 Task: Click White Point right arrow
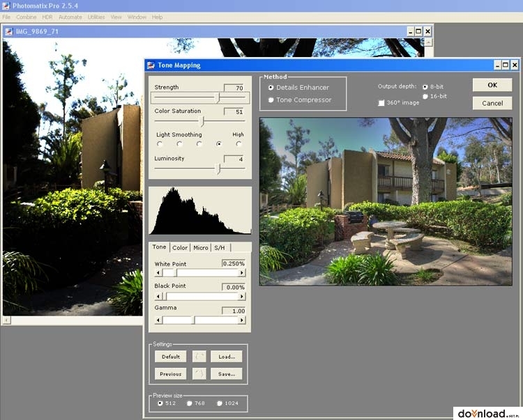click(242, 273)
